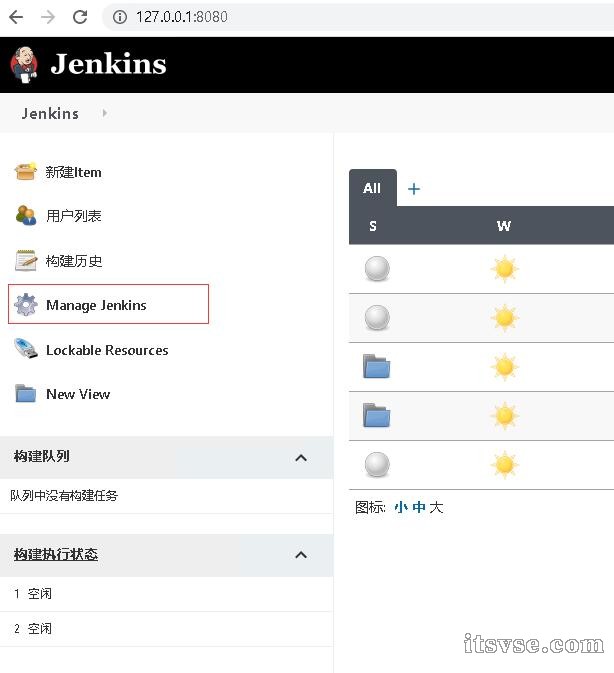Click the folder icon in third row
614x673 pixels.
[x=376, y=367]
